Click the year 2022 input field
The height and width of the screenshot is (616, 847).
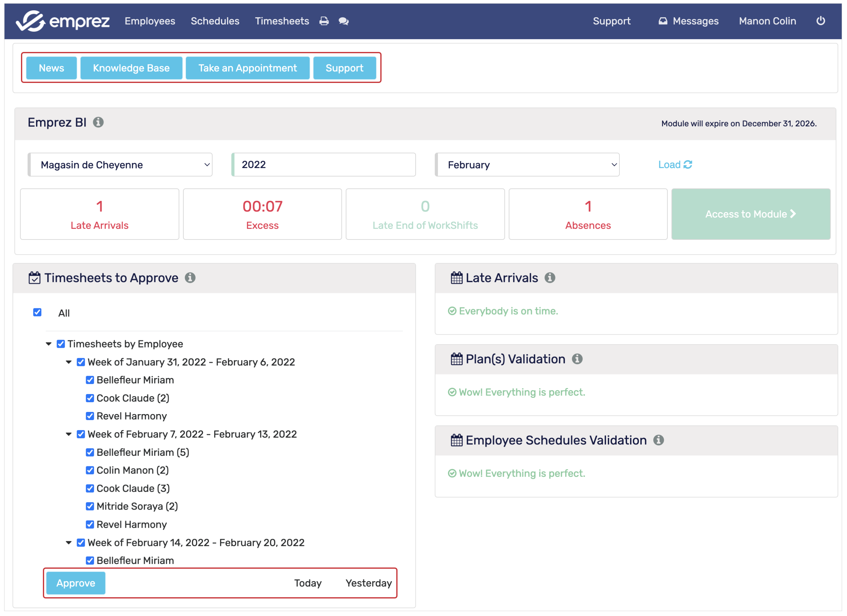323,164
